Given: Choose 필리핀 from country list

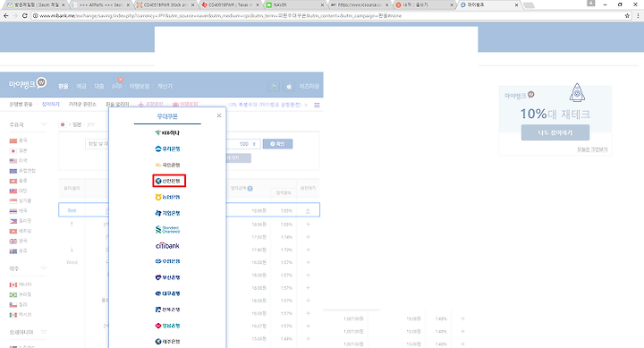Looking at the screenshot, I should click(x=20, y=221).
